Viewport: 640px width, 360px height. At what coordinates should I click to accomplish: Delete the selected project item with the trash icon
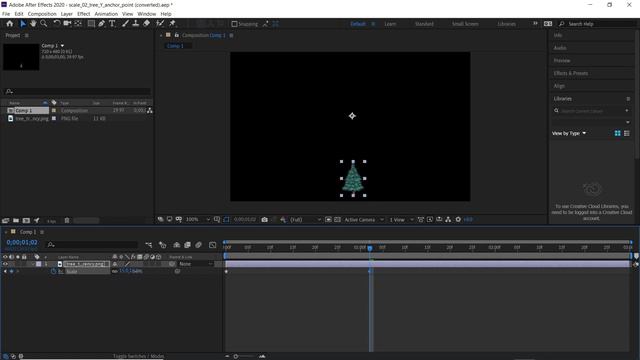point(67,220)
